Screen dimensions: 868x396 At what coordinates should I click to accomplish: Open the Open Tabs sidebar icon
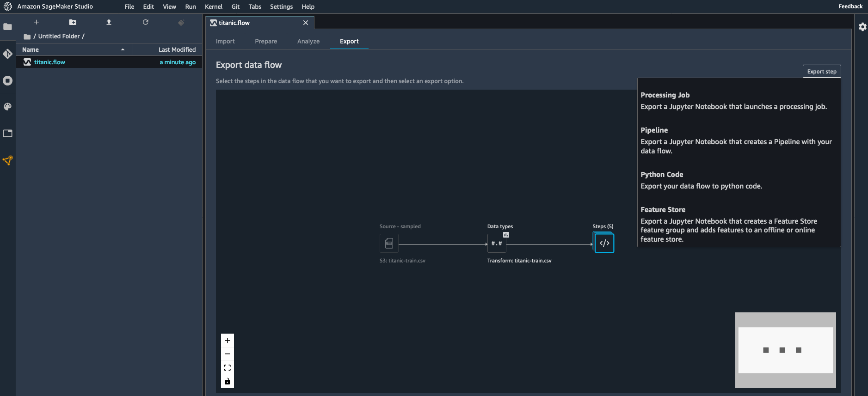[x=7, y=134]
